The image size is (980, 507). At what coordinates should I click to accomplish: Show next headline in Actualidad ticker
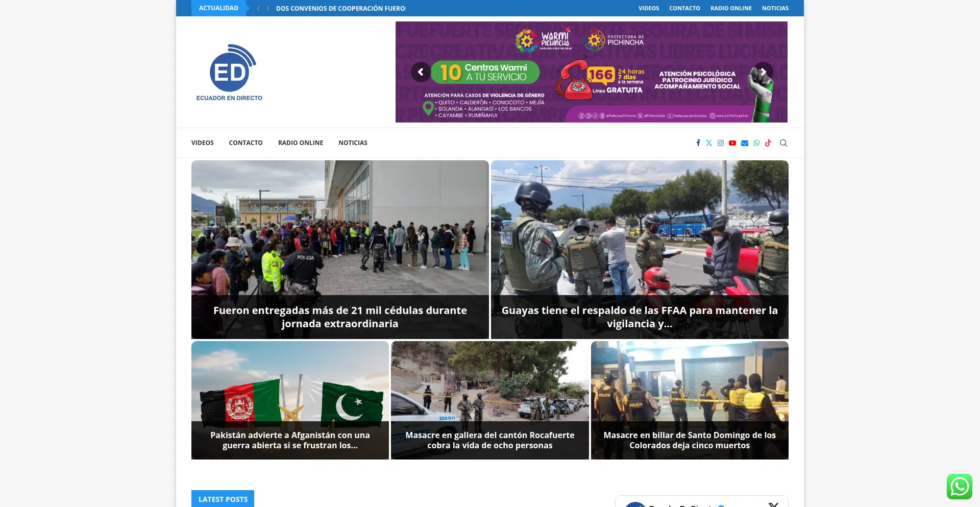point(268,9)
